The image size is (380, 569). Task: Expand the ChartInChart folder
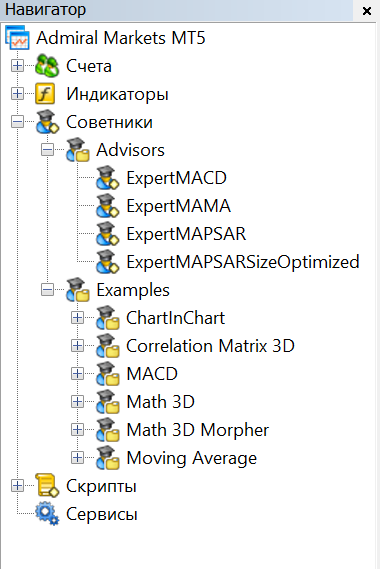(77, 318)
